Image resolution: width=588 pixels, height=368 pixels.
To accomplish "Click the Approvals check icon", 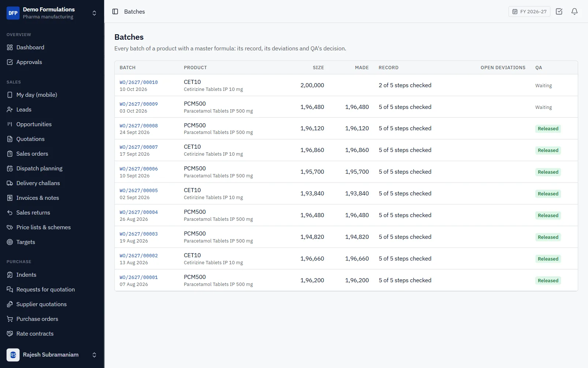I will [10, 62].
